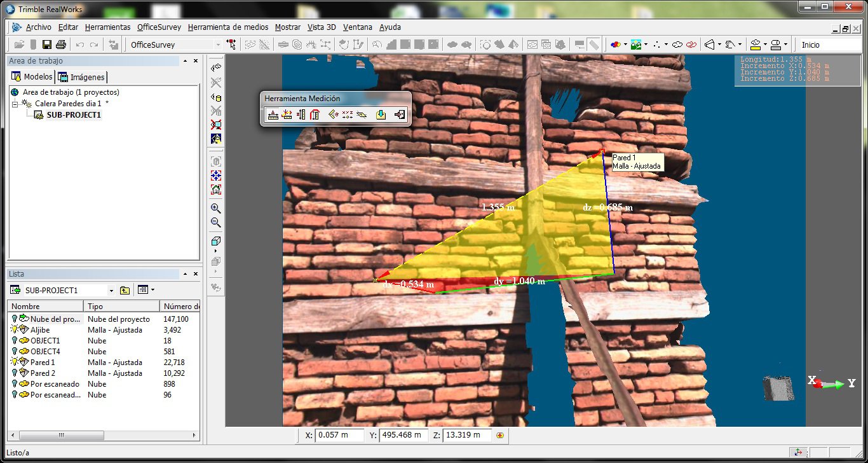The width and height of the screenshot is (868, 463).
Task: Click the home view icon in side toolbar
Action: (x=216, y=189)
